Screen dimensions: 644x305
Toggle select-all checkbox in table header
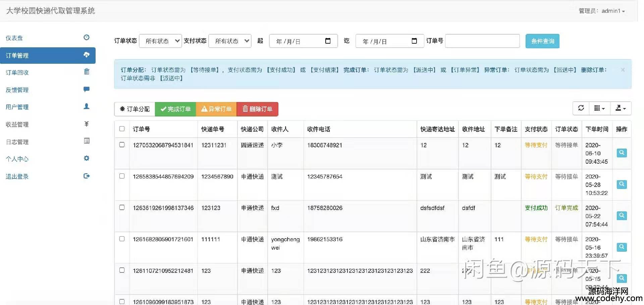[x=122, y=129]
